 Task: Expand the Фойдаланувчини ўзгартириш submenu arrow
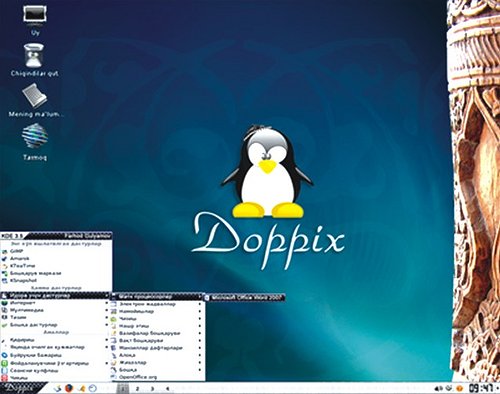coord(107,363)
